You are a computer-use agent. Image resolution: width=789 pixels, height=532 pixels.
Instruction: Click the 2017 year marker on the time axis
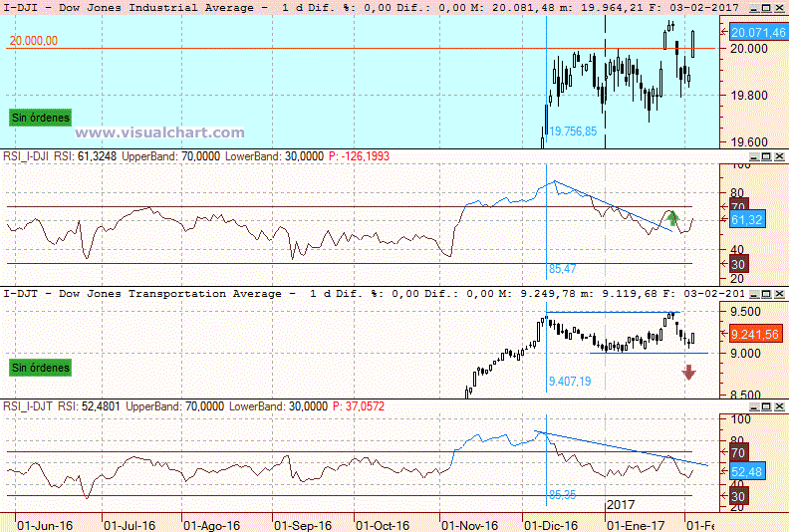[x=621, y=505]
